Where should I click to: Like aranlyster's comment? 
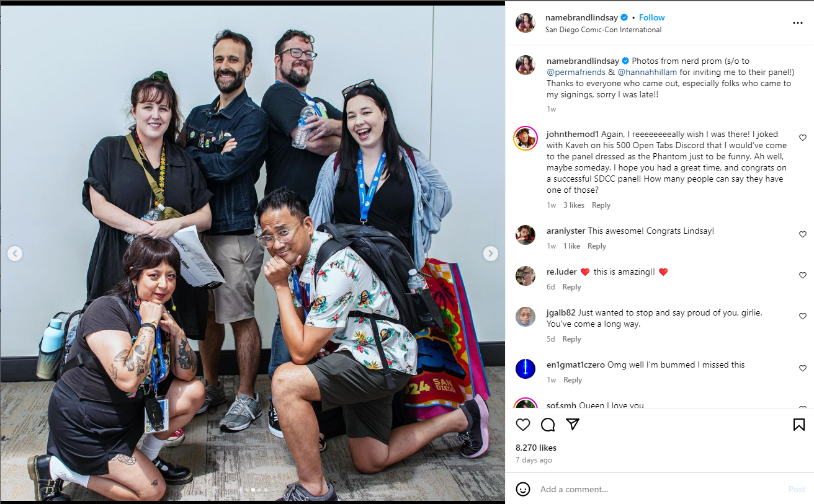(x=803, y=234)
